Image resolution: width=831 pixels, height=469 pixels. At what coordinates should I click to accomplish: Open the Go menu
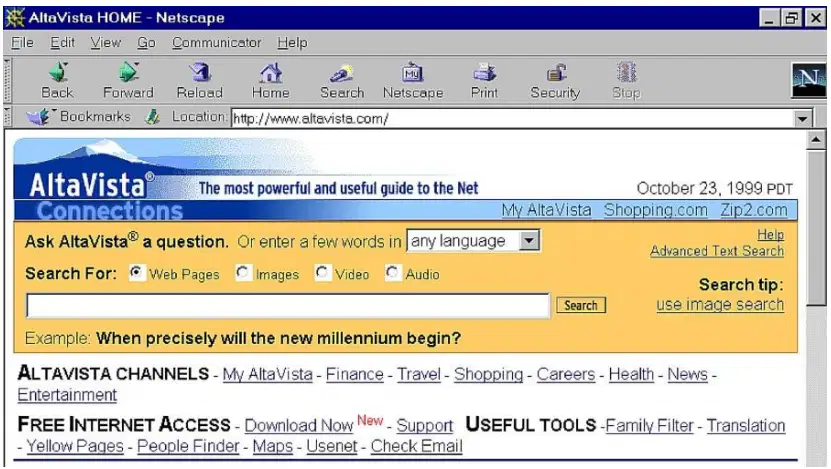[146, 42]
